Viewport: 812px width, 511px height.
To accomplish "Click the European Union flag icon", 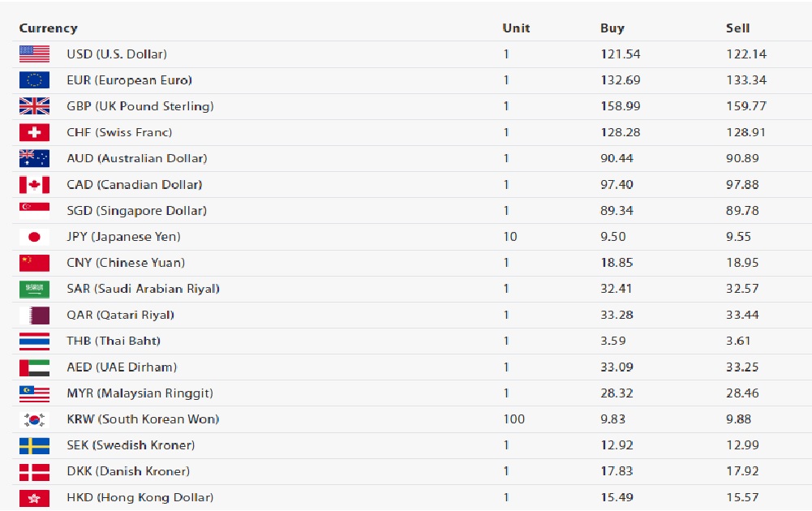I will tap(34, 80).
